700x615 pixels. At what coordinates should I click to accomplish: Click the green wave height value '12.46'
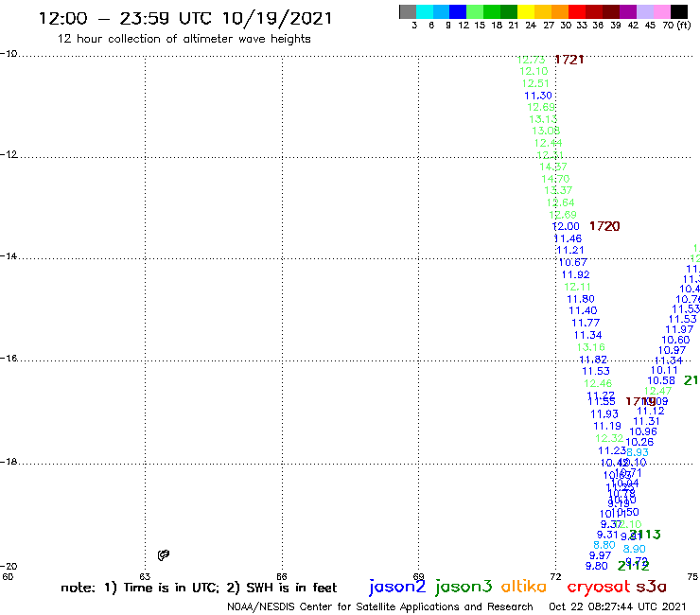point(598,383)
